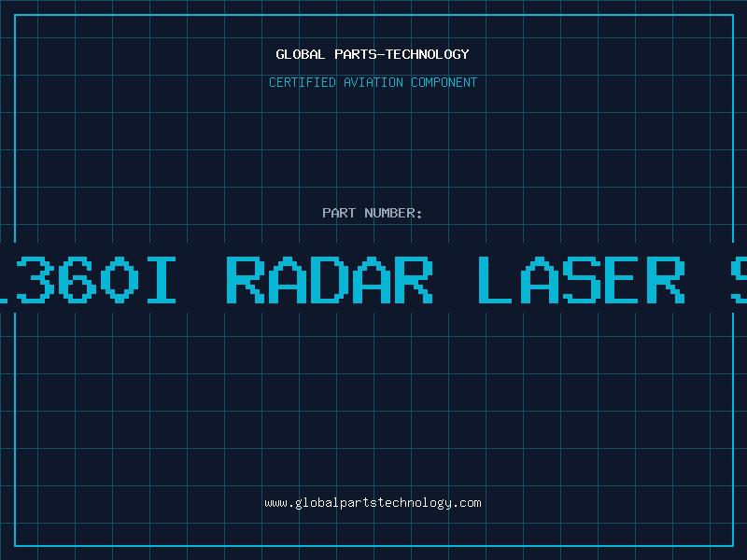Click the word CERTIFIED in subtitle
This screenshot has height=560, width=747.
click(303, 82)
